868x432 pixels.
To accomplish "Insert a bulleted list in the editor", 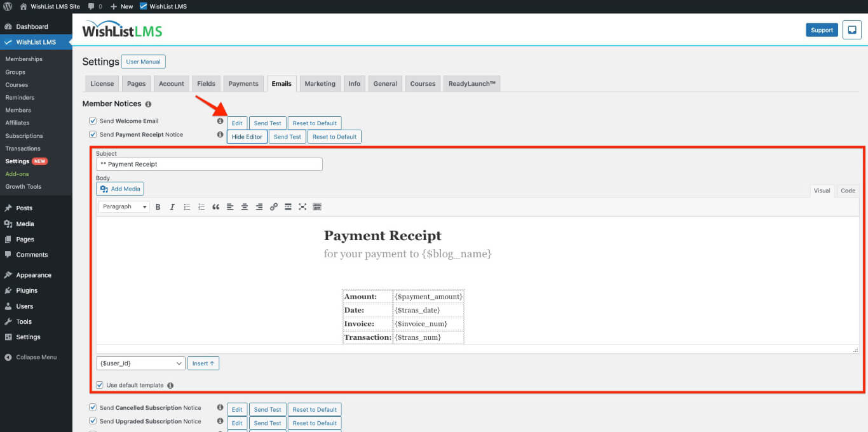I will click(x=187, y=206).
